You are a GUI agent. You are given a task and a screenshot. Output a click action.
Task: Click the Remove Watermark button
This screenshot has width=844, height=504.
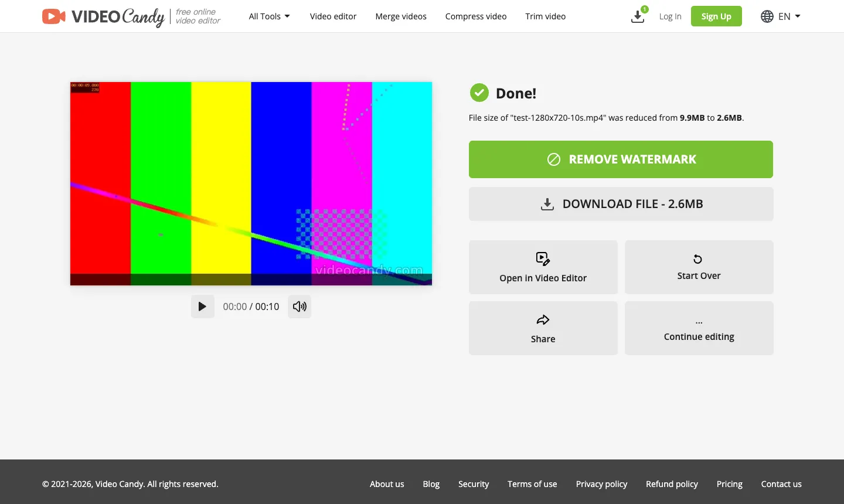pyautogui.click(x=621, y=159)
